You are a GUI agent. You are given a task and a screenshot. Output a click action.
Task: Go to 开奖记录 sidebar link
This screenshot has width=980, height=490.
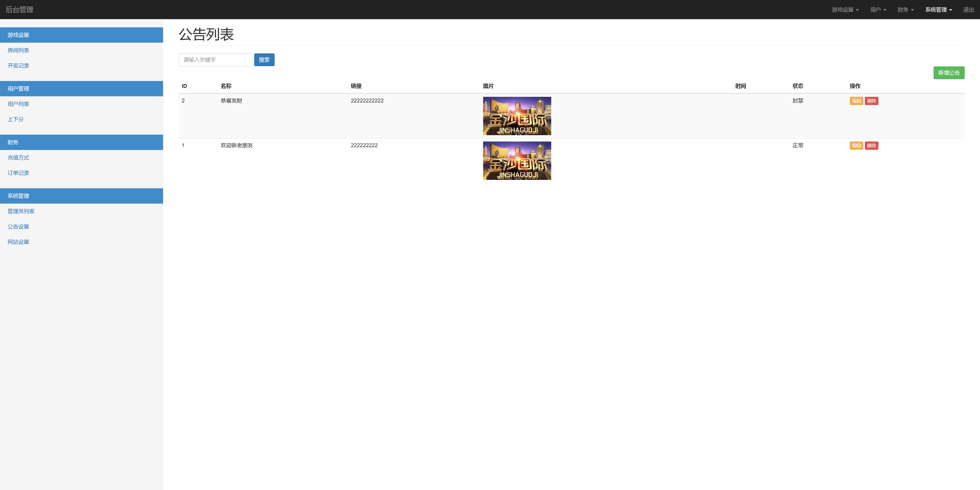click(x=18, y=65)
